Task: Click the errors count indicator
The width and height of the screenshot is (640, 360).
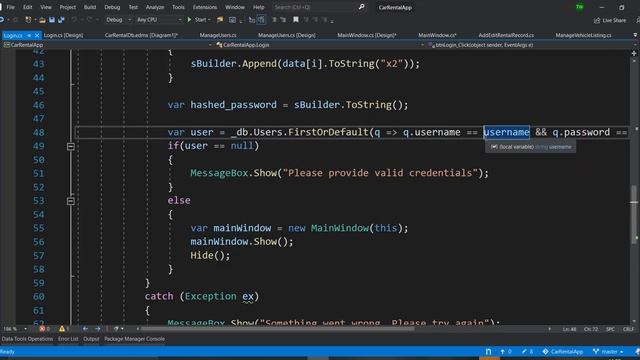Action: (44, 329)
